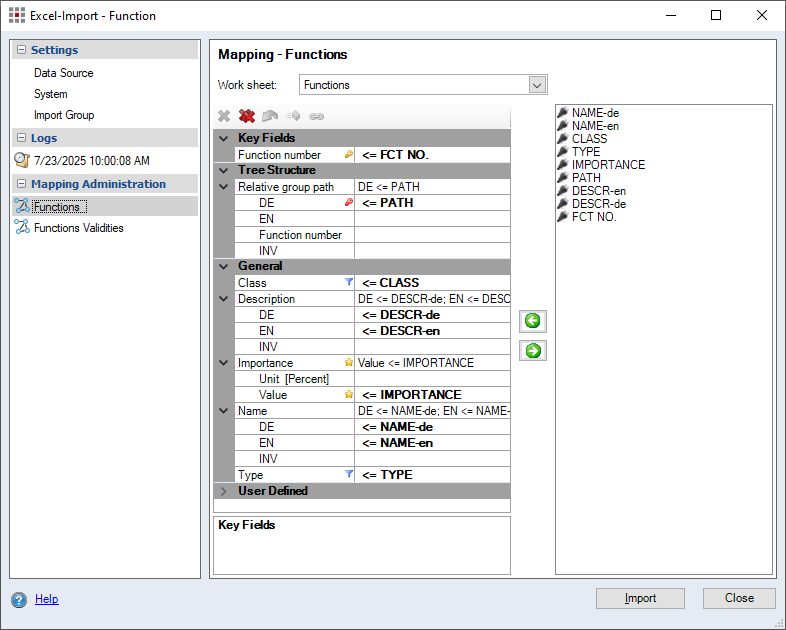Screen dimensions: 786x630
Task: Click the blue filter icon beside Class
Action: [349, 283]
